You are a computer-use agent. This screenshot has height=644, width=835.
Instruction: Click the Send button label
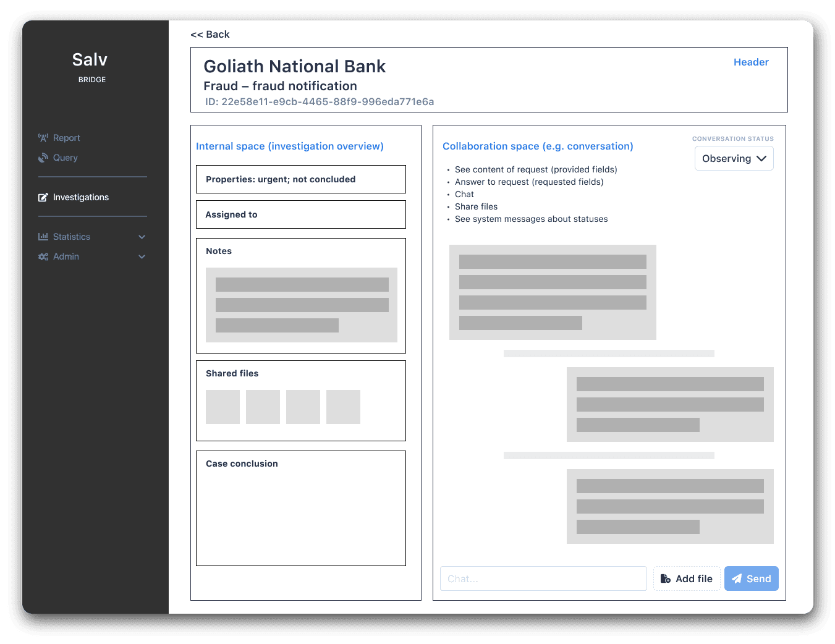tap(759, 578)
